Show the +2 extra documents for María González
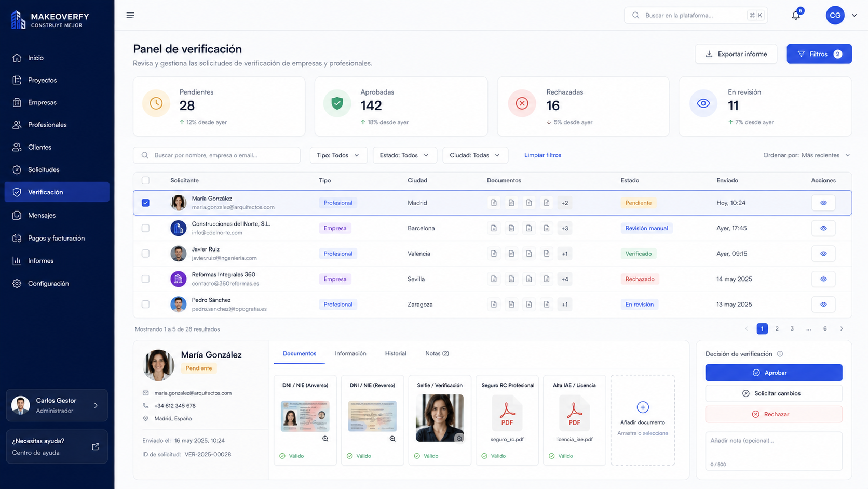Image resolution: width=868 pixels, height=489 pixels. coord(565,203)
